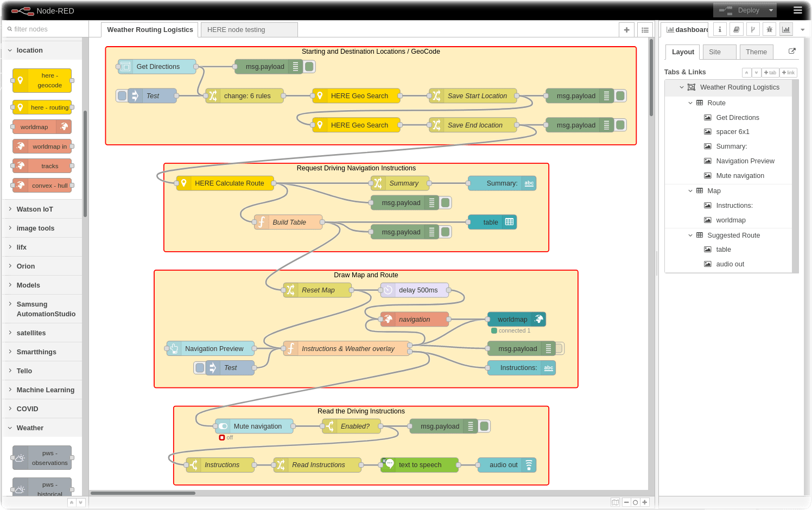812x510 pixels.
Task: Add a new flow with the plus icon
Action: 626,29
